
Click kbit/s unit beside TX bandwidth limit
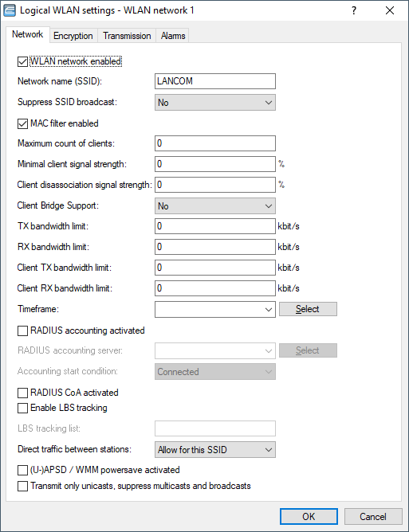pos(289,226)
